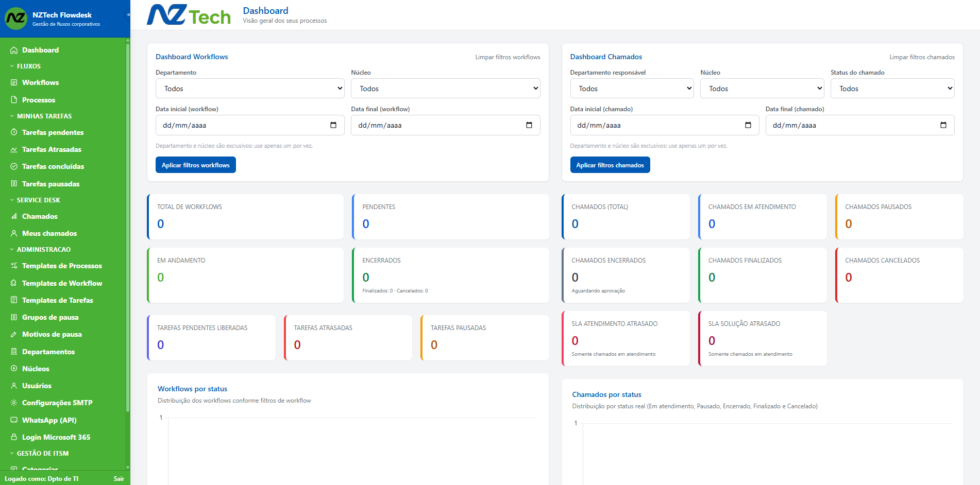Click the NZ Tech header logo
This screenshot has width=980, height=485.
pyautogui.click(x=189, y=15)
